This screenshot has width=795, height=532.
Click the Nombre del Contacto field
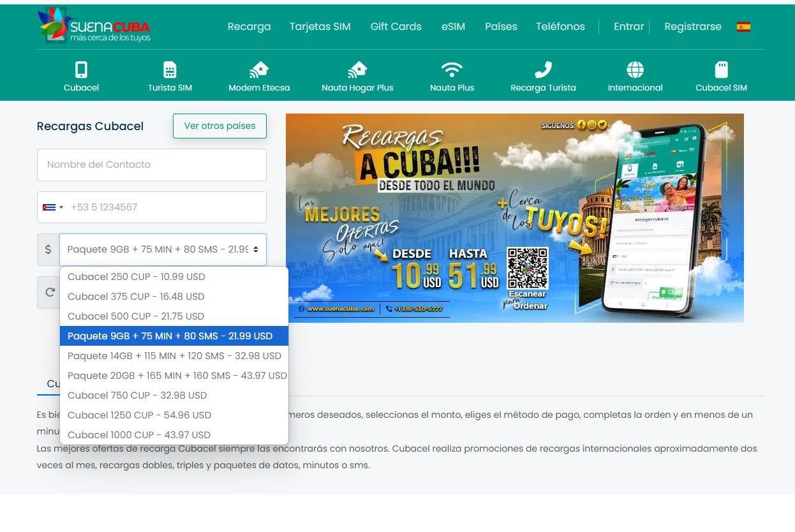click(x=152, y=165)
